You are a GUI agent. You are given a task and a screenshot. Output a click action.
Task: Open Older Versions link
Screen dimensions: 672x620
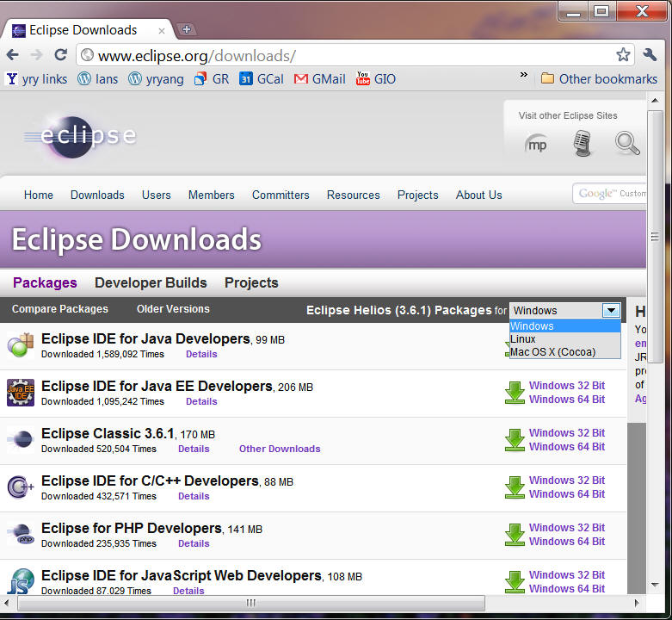[173, 309]
